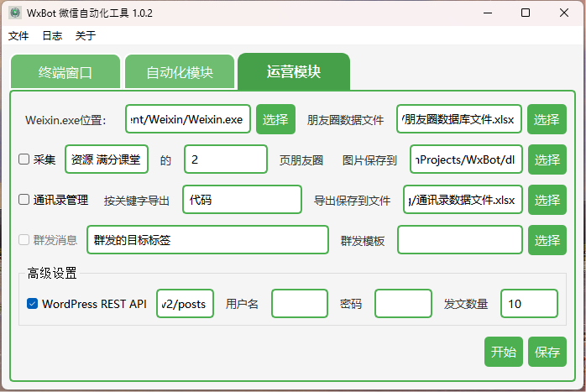Toggle the 群发消息 checkbox

(24, 239)
